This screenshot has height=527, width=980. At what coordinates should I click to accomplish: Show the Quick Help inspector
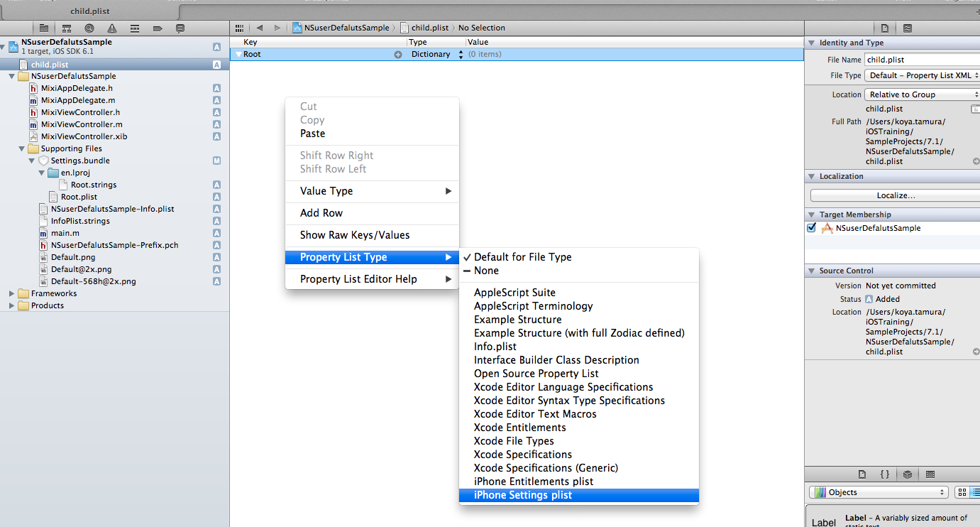point(908,28)
